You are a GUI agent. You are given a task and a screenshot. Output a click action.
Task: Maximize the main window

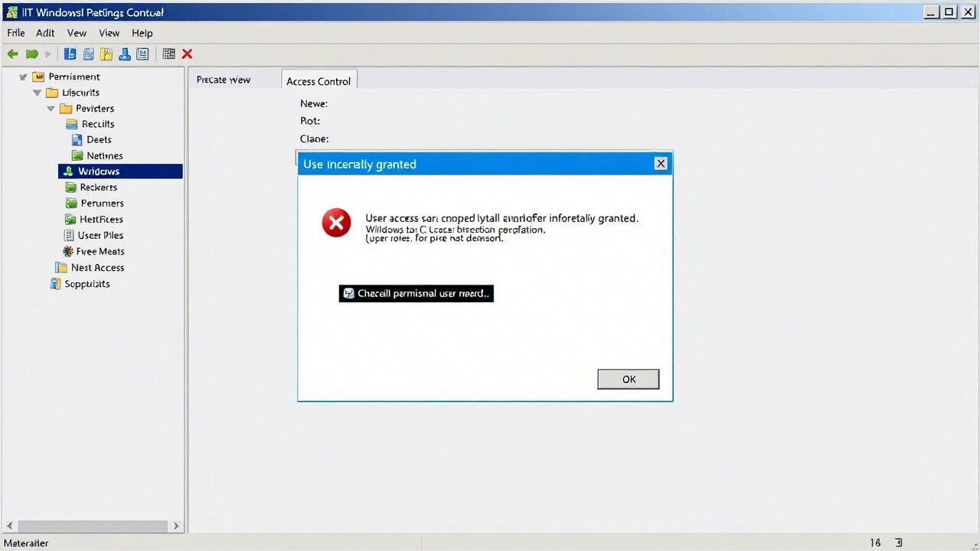point(949,11)
